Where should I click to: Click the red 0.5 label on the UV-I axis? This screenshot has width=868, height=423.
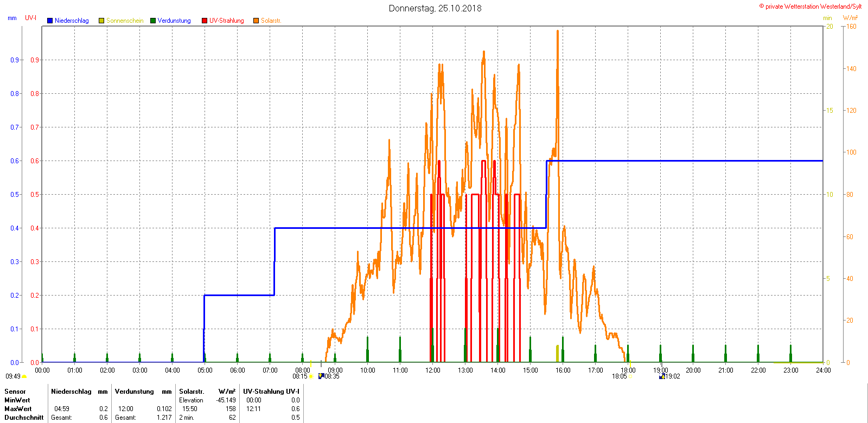tap(35, 195)
